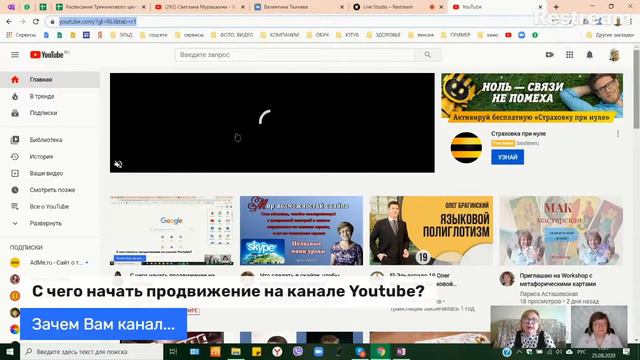Click the Windows taskbar search box
Viewport: 640px width, 360px height.
91,351
